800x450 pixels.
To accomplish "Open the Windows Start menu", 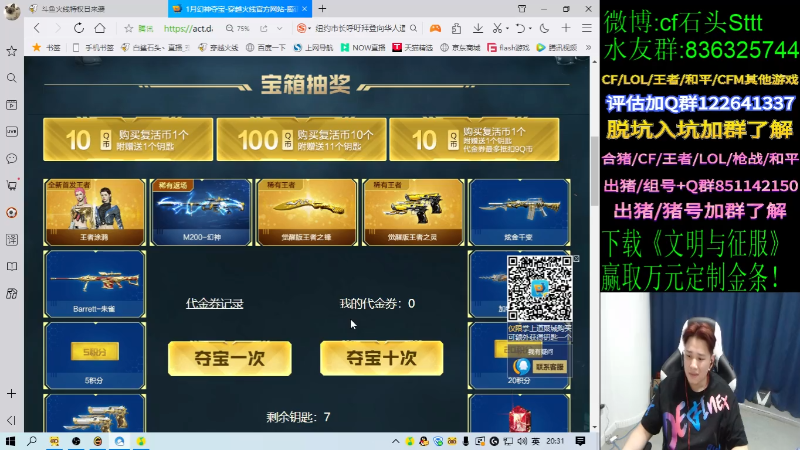I will coord(10,441).
